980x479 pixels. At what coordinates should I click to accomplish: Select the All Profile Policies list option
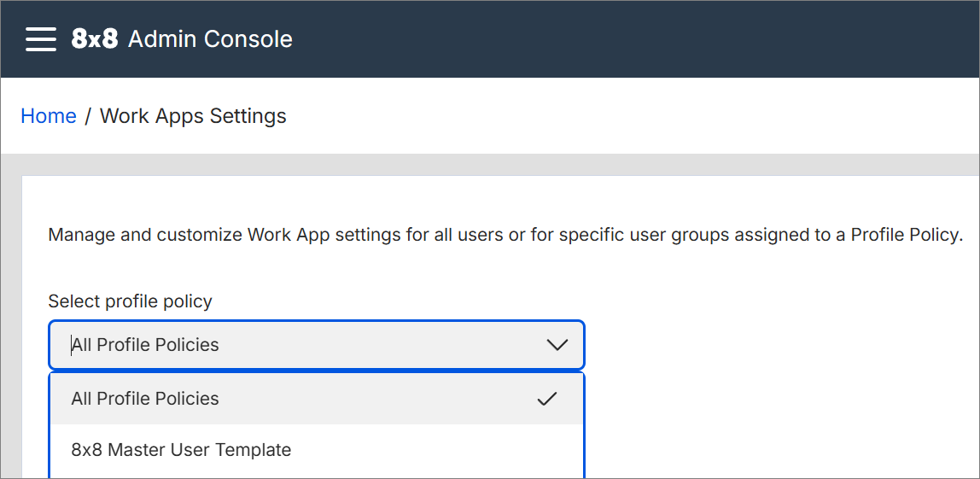317,399
